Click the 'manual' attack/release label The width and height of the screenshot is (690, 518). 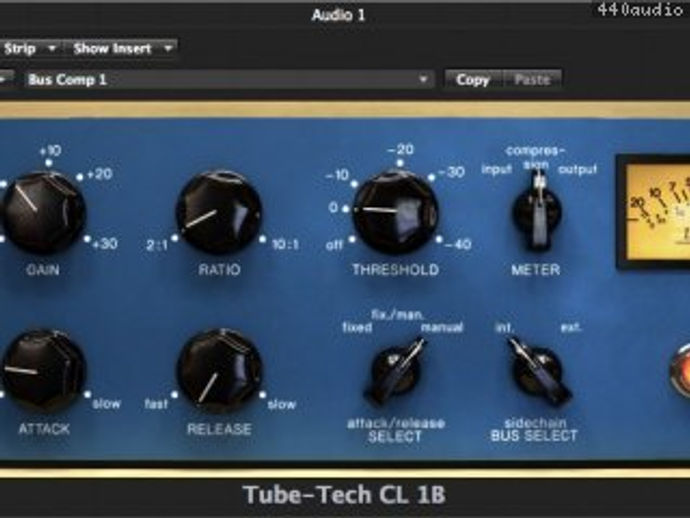442,327
